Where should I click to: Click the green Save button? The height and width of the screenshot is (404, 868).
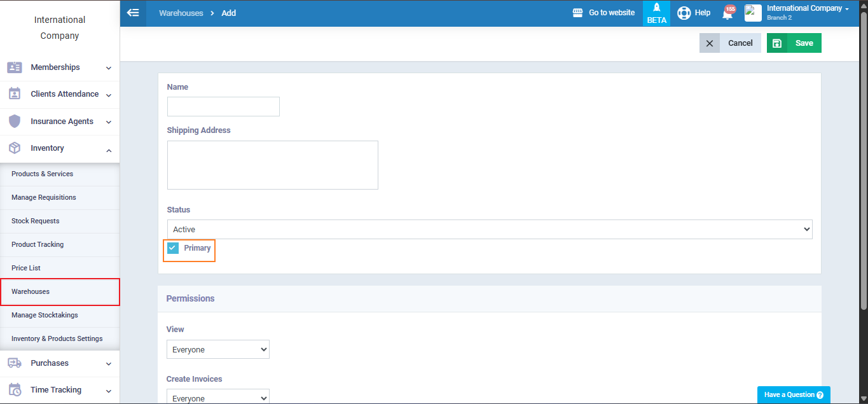tap(794, 43)
